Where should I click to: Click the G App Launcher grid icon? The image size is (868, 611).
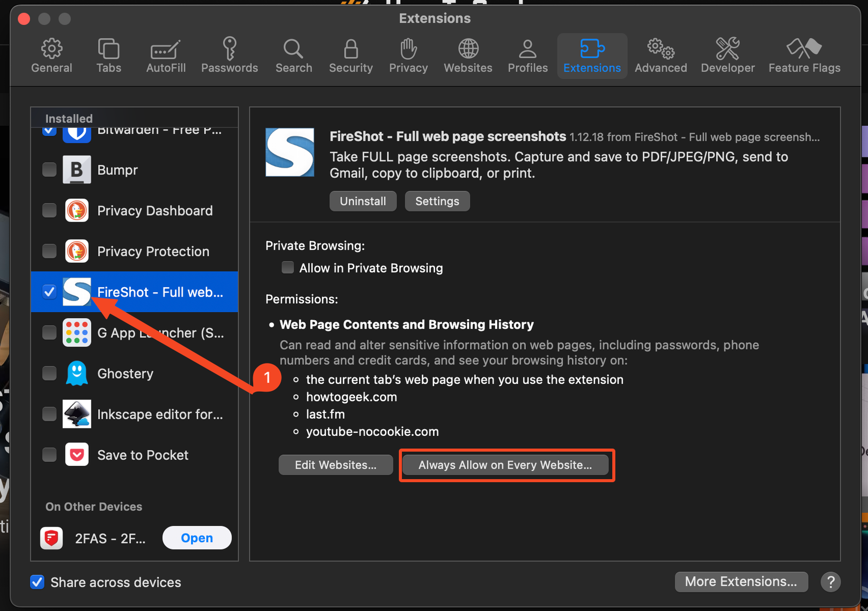click(77, 332)
